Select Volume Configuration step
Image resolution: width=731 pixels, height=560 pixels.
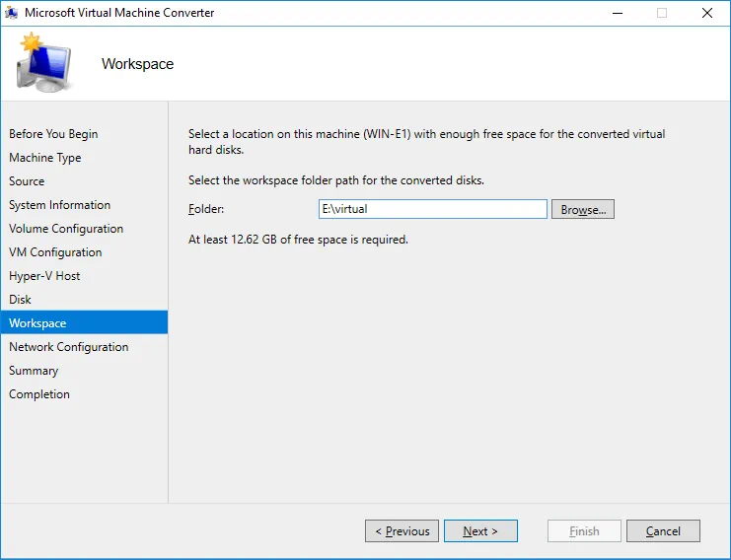tap(66, 229)
